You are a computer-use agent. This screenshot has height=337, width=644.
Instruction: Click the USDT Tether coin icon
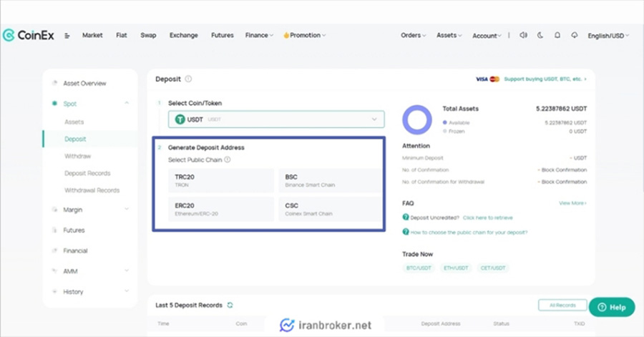tap(180, 119)
